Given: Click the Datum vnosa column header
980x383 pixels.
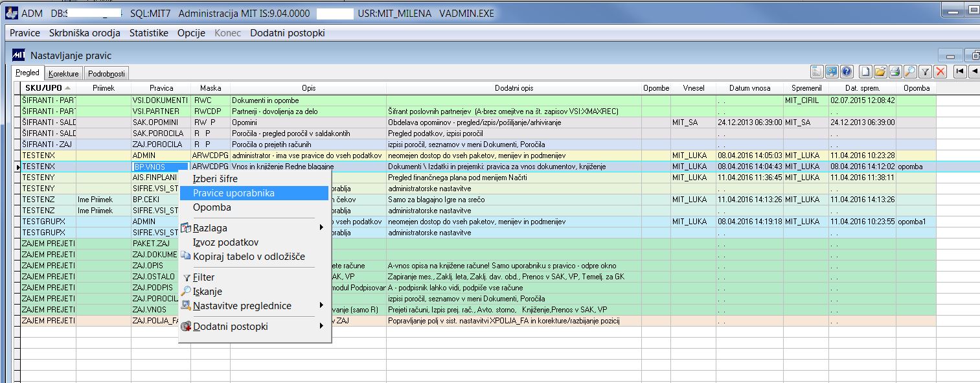Looking at the screenshot, I should coord(750,88).
